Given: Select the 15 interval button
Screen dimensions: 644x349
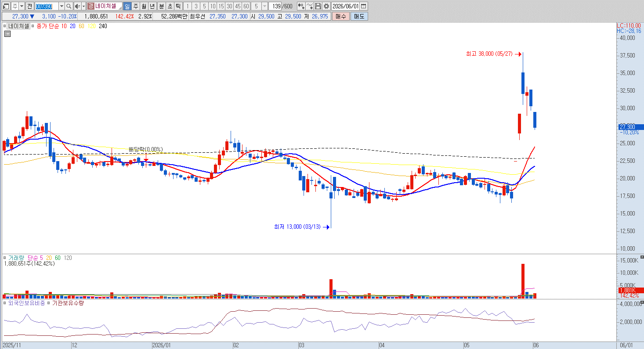Looking at the screenshot, I should (221, 6).
